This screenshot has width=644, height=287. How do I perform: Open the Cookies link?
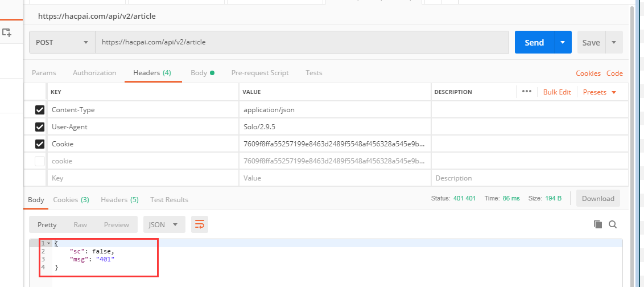point(588,73)
